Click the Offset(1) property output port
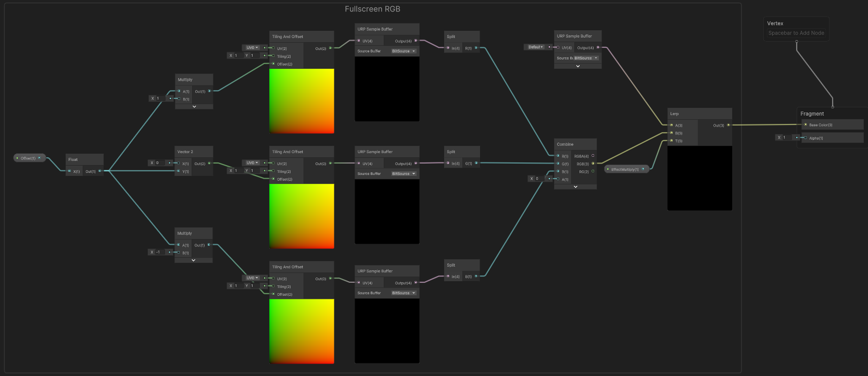Image resolution: width=868 pixels, height=376 pixels. [x=40, y=158]
